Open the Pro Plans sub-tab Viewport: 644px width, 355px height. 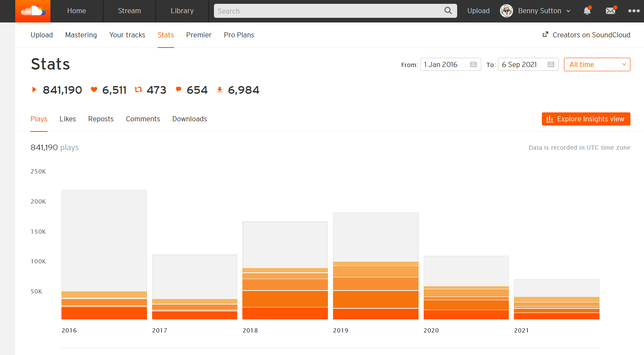pos(239,35)
